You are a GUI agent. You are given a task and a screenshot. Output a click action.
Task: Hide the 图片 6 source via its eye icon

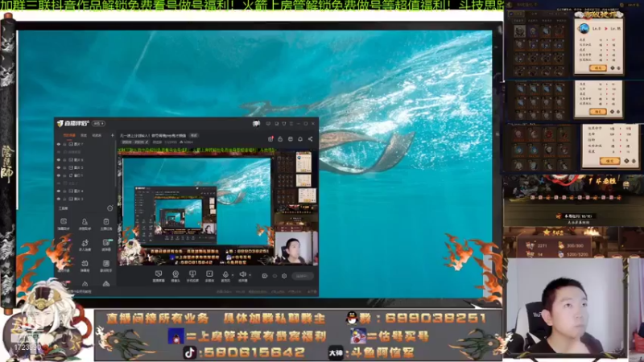(58, 159)
